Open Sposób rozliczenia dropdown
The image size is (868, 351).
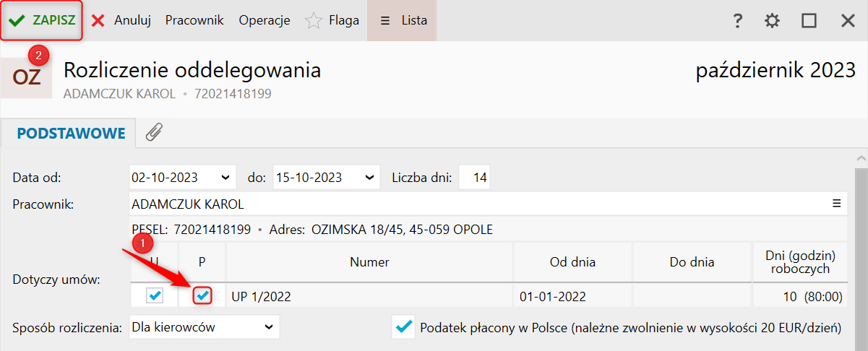[269, 327]
